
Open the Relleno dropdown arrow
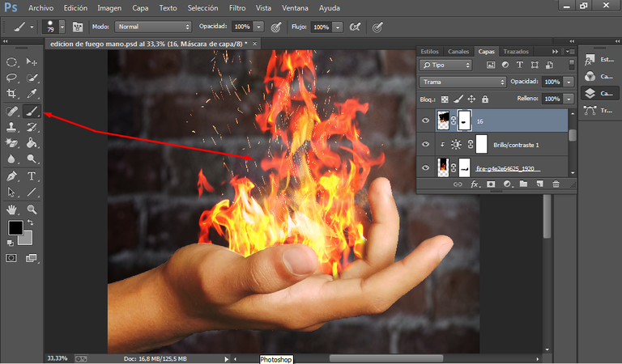pyautogui.click(x=569, y=99)
